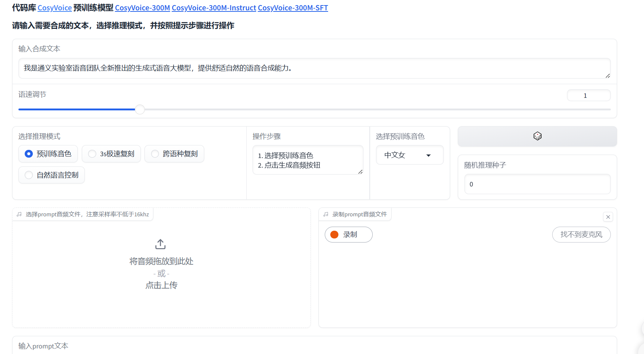This screenshot has height=354, width=644.
Task: Click the upload arrow icon
Action: [x=160, y=244]
